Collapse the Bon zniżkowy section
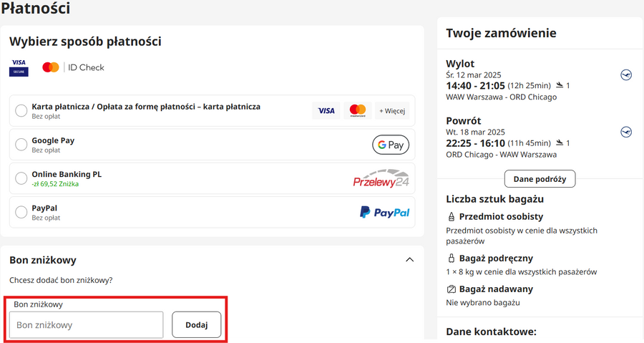 point(409,260)
